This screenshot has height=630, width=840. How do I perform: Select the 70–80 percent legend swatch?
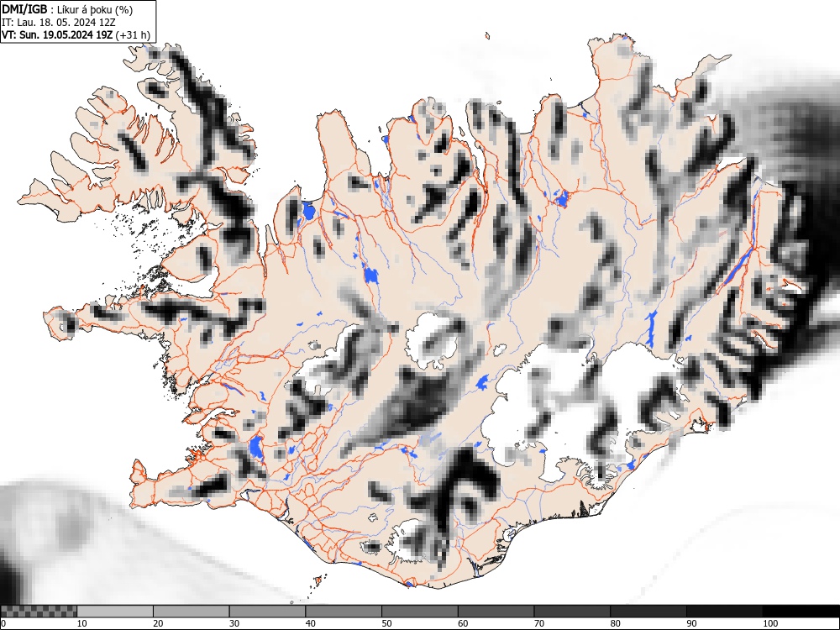(x=571, y=612)
